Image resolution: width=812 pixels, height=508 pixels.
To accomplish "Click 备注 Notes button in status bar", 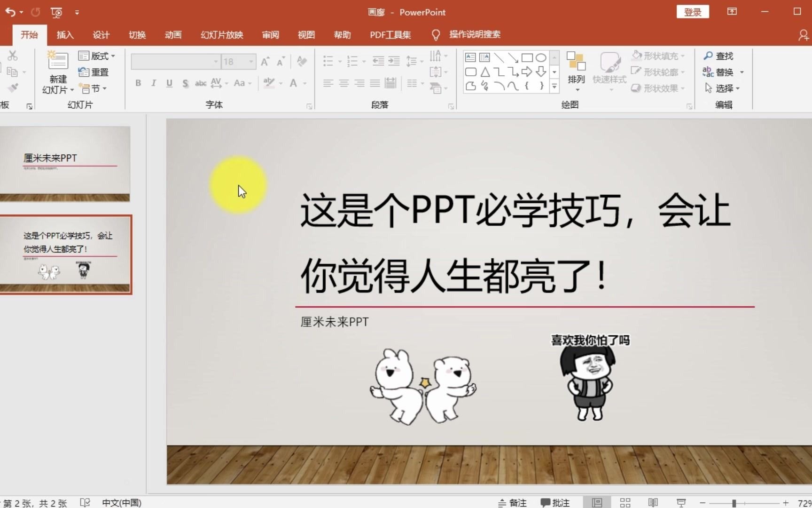I will click(512, 503).
